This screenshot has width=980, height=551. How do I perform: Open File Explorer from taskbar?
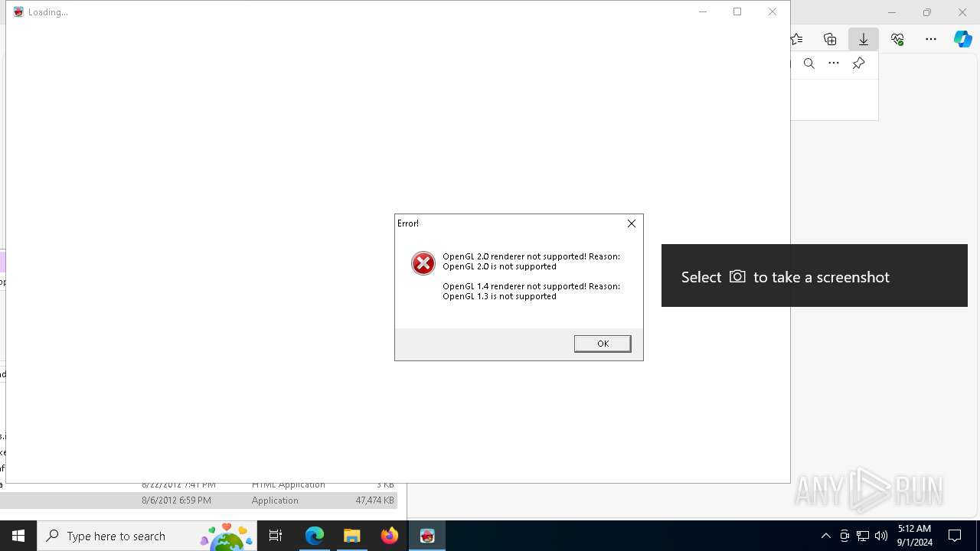(x=352, y=536)
